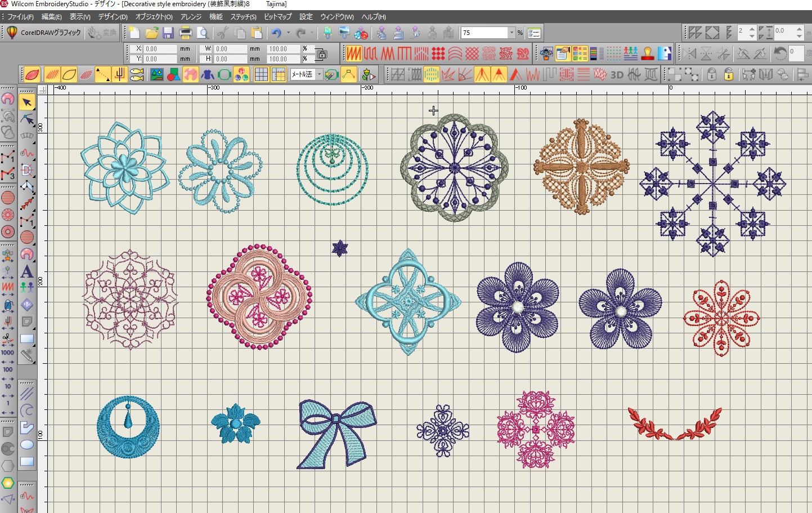The image size is (812, 513).
Task: Select the arrow Select Object tool
Action: [x=27, y=102]
